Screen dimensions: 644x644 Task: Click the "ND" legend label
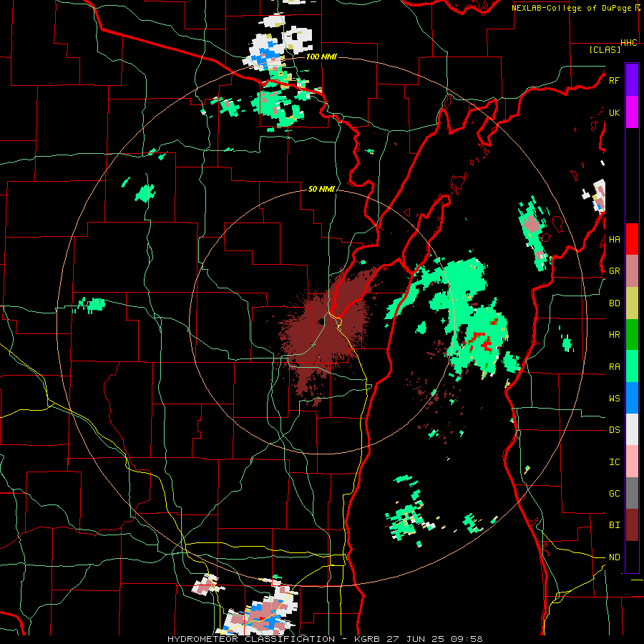614,557
